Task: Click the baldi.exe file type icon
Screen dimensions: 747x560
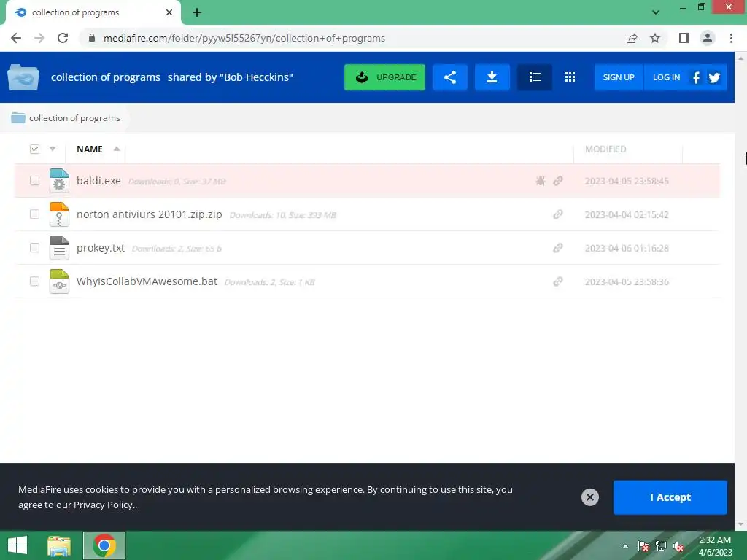Action: click(59, 181)
